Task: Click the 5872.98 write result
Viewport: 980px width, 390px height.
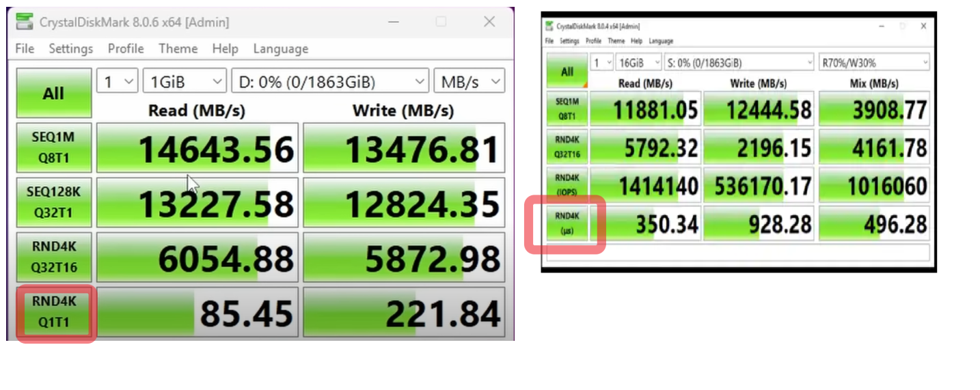Action: [x=404, y=257]
